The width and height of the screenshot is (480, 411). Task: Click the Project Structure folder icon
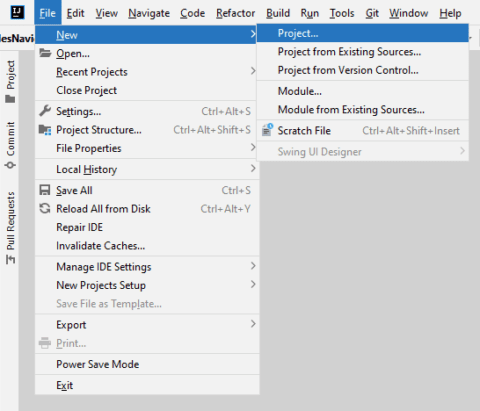45,130
